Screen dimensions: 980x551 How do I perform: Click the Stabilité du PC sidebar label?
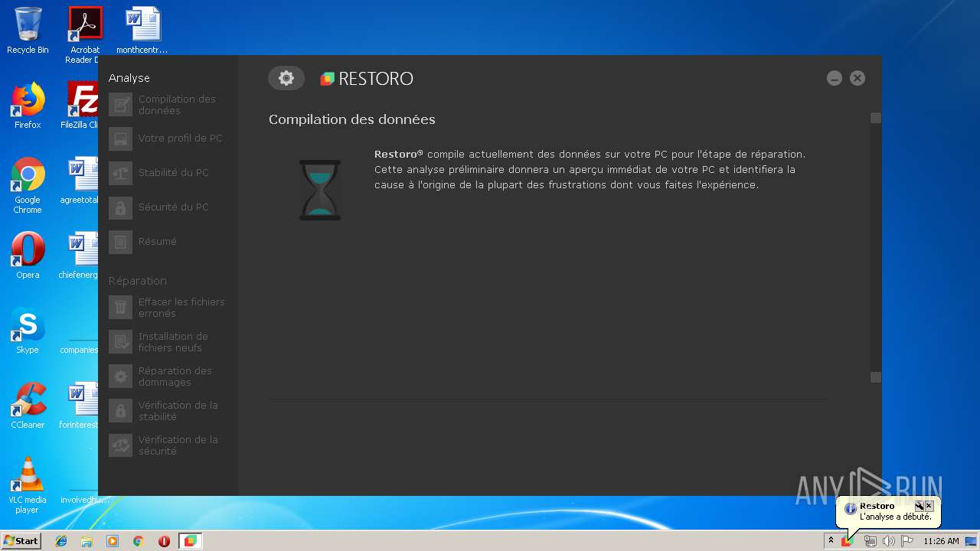173,173
